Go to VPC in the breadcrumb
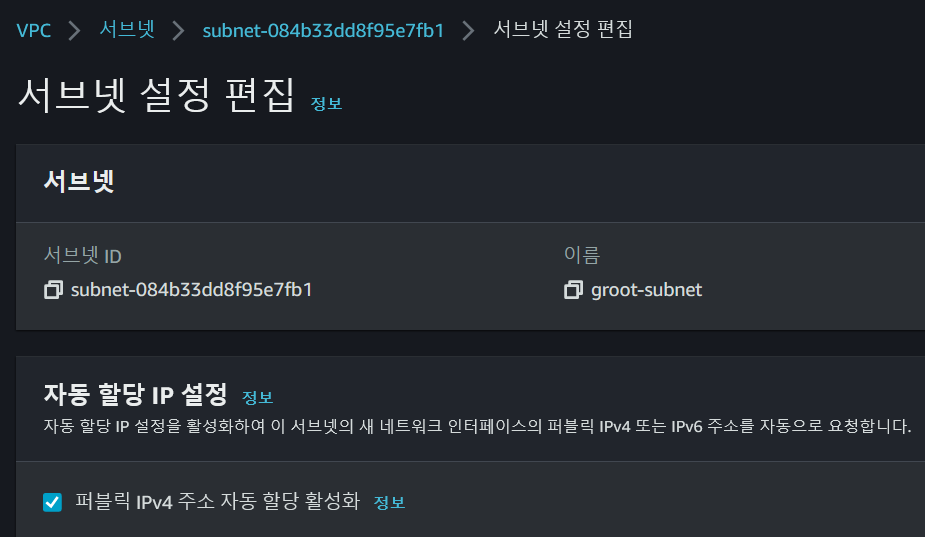 [33, 30]
